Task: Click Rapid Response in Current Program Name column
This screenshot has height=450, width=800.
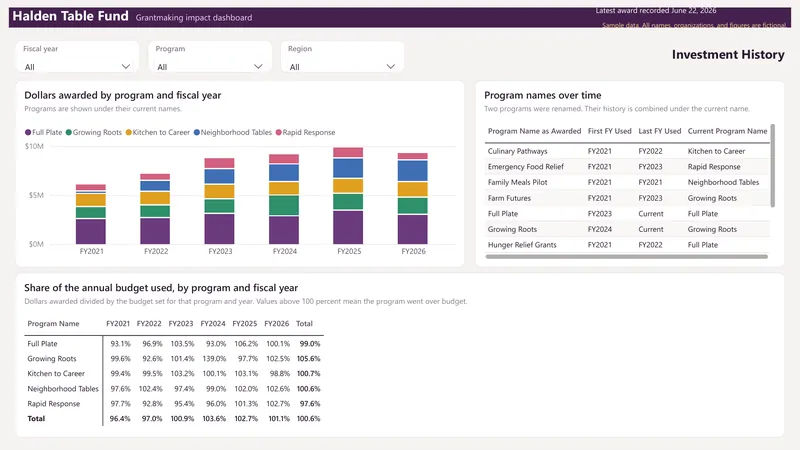Action: tap(714, 167)
